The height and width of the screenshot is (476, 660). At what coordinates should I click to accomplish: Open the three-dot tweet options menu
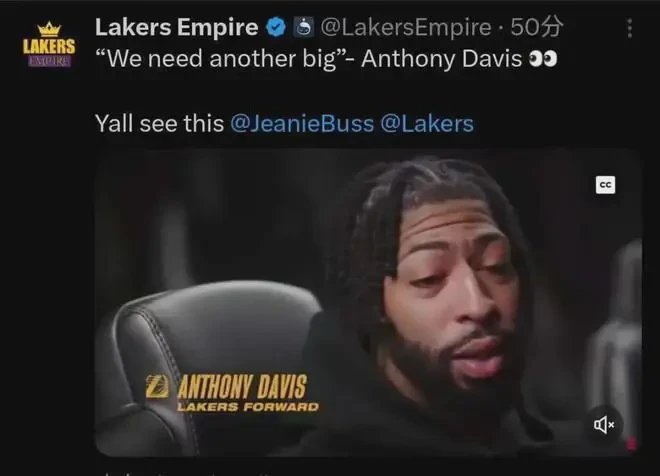pyautogui.click(x=630, y=28)
